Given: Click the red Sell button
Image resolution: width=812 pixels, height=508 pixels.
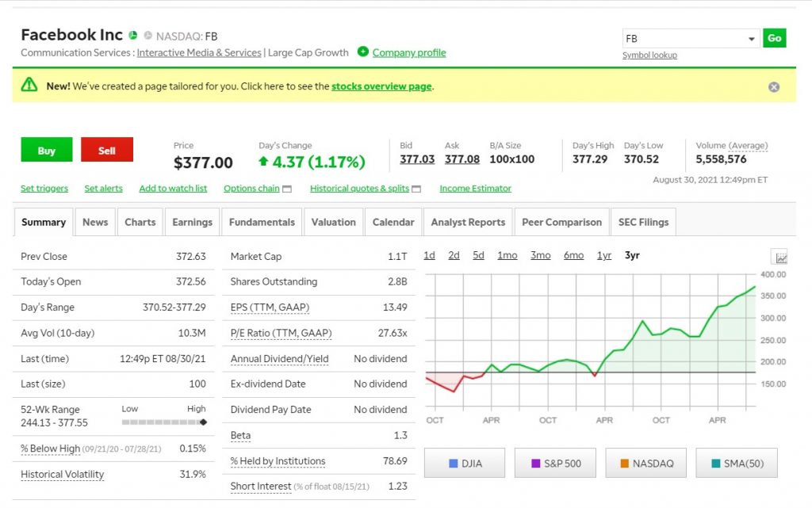Looking at the screenshot, I should pyautogui.click(x=107, y=150).
